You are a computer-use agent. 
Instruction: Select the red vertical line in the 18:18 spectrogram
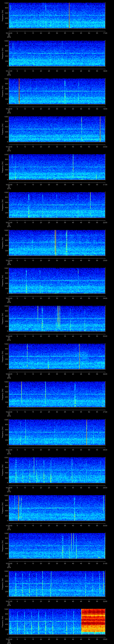[19, 91]
